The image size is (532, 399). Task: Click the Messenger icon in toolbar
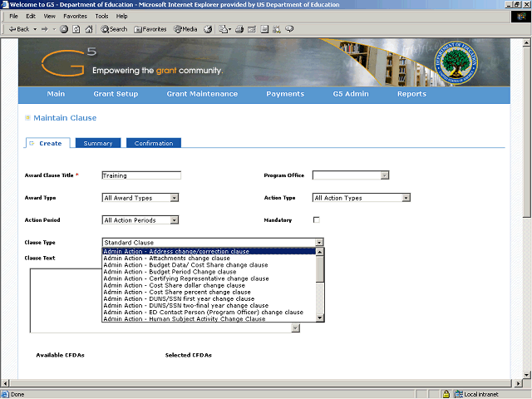[x=289, y=29]
